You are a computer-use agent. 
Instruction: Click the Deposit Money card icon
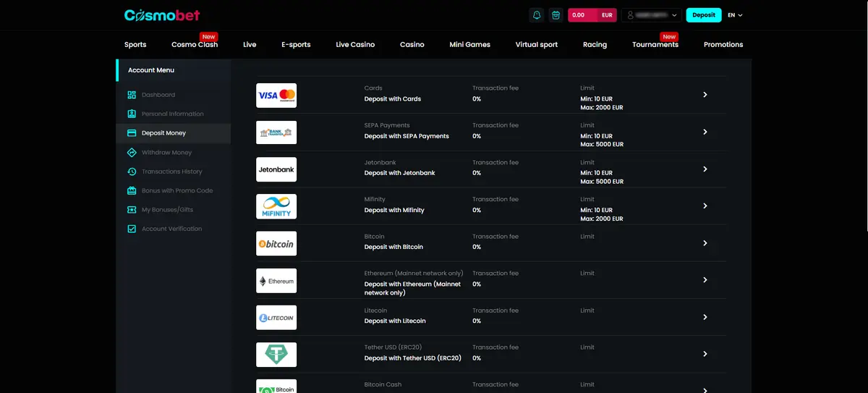click(132, 133)
